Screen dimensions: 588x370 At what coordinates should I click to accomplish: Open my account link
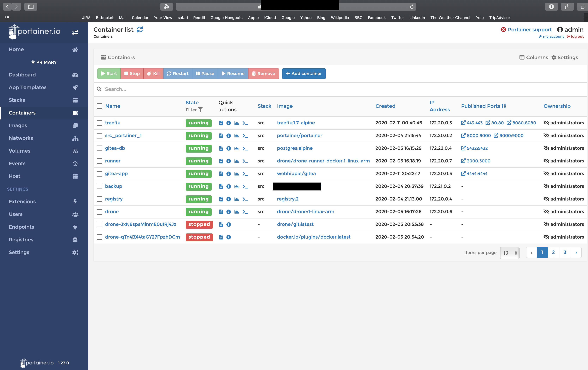[551, 37]
